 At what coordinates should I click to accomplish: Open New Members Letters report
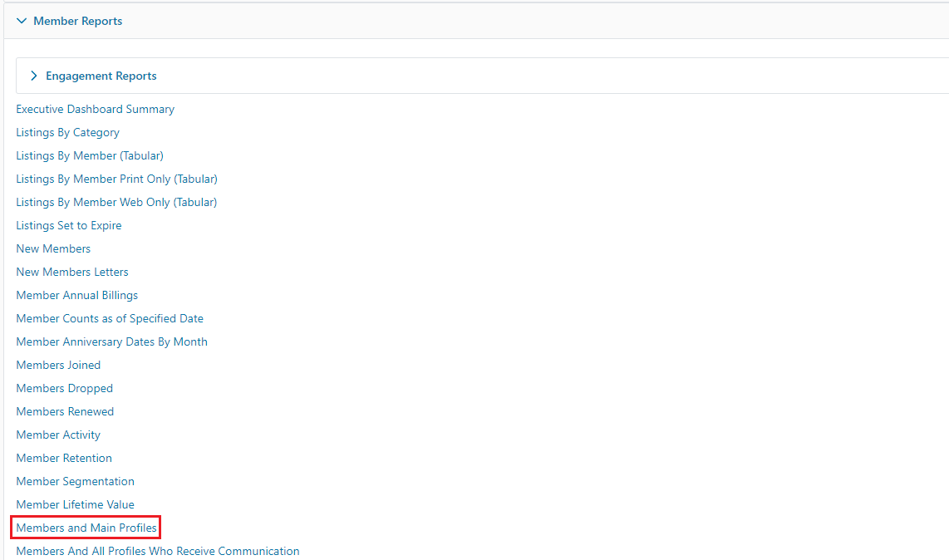click(x=72, y=272)
